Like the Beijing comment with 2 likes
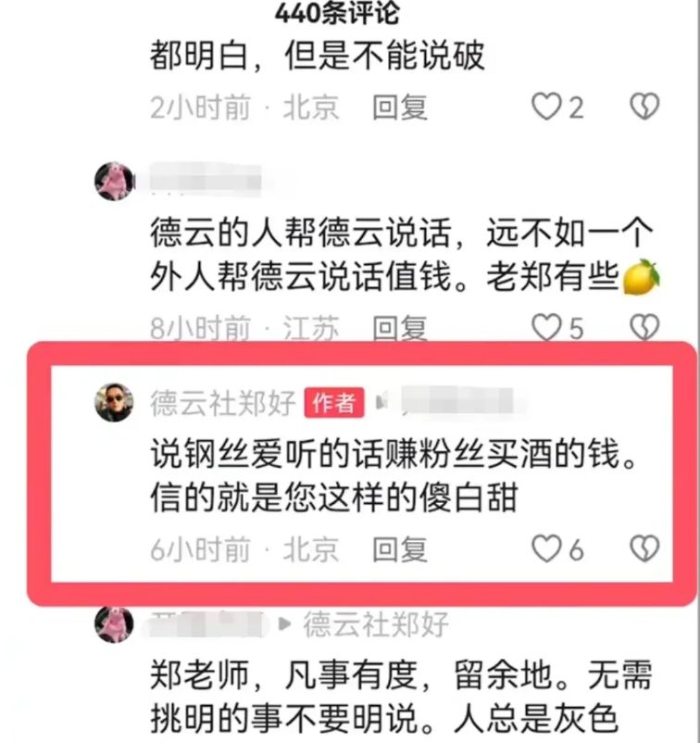The height and width of the screenshot is (743, 700). (546, 107)
